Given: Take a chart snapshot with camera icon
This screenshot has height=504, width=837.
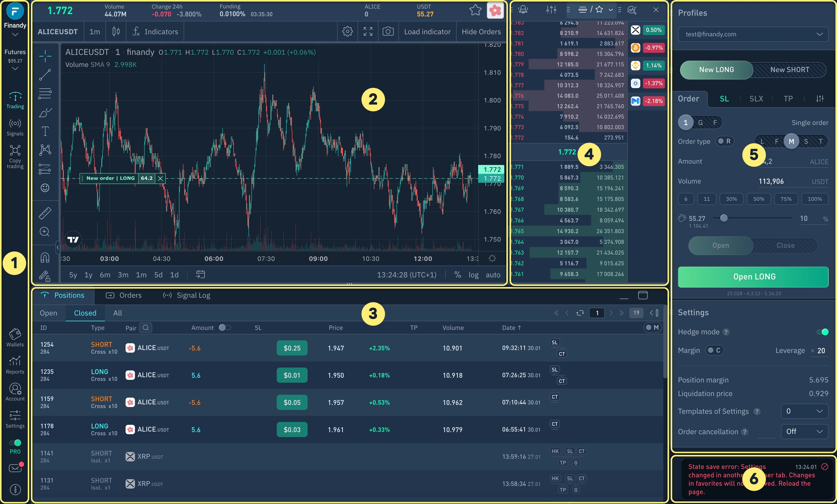Looking at the screenshot, I should click(x=388, y=32).
